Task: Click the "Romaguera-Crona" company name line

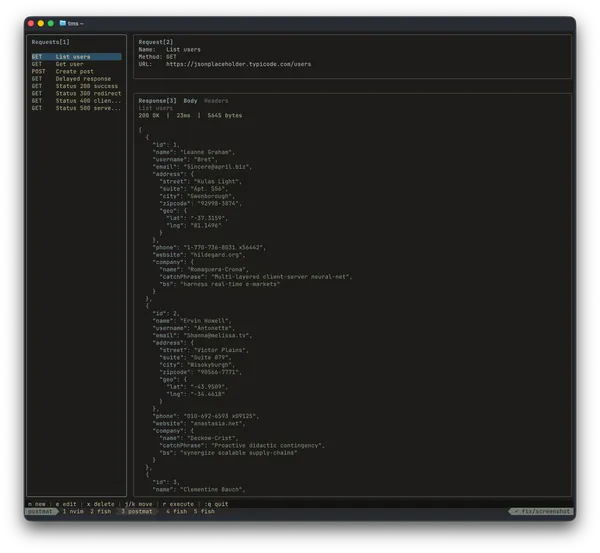Action: coord(204,269)
